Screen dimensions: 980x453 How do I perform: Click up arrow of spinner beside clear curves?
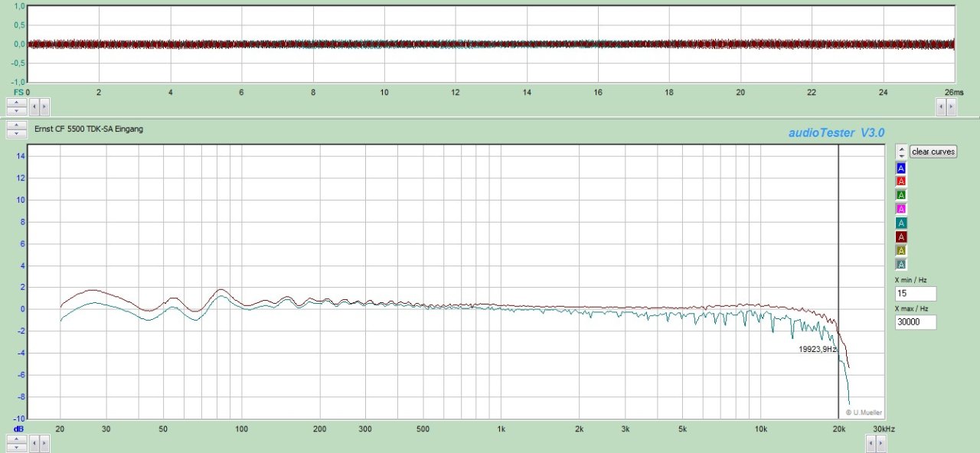901,148
